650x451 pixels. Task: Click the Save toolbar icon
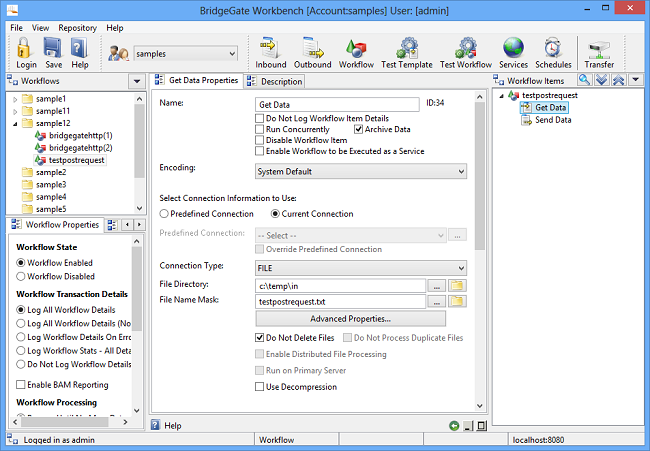pyautogui.click(x=54, y=50)
